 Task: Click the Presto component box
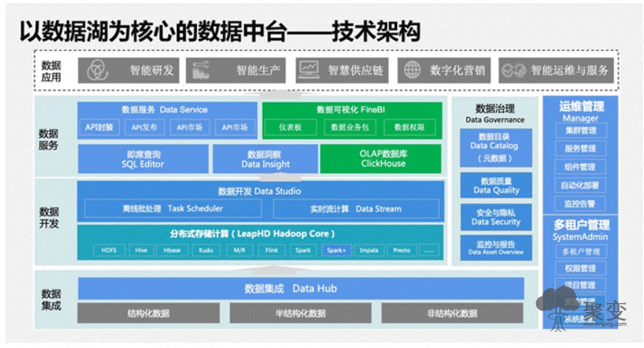[x=402, y=251]
